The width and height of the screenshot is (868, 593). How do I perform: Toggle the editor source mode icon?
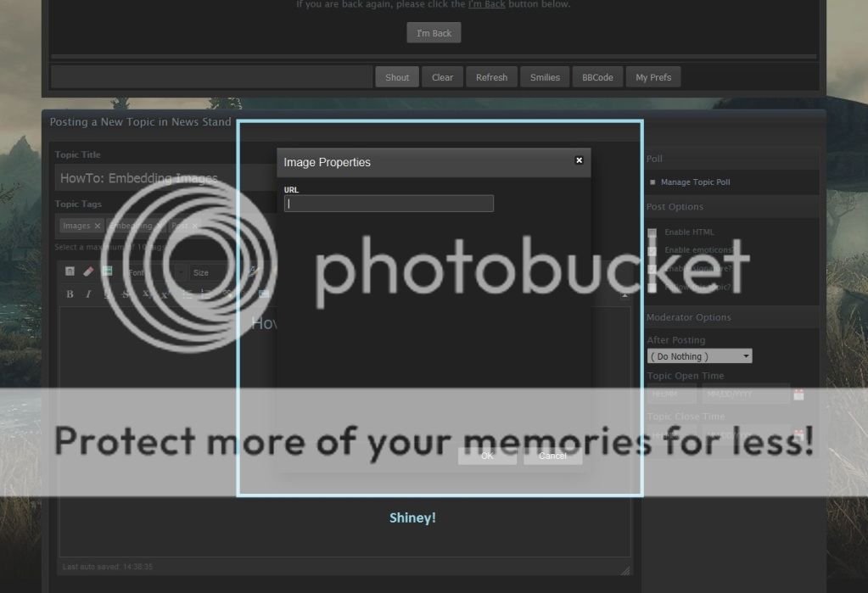70,271
